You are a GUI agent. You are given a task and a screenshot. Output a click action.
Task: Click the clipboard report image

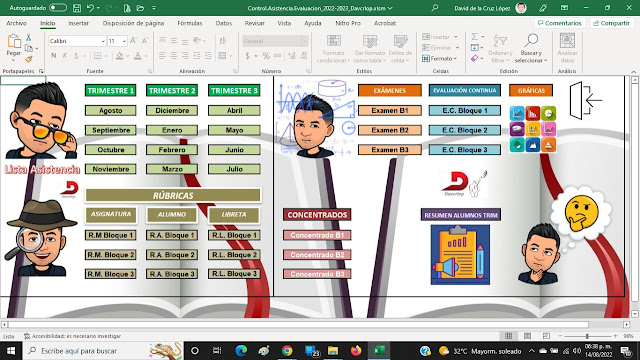(460, 255)
